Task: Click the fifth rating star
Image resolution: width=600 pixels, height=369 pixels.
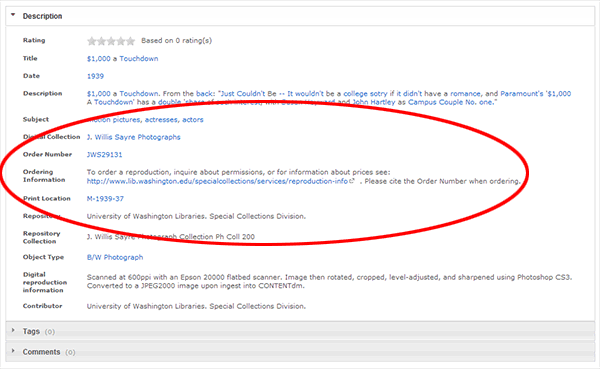Action: click(130, 41)
